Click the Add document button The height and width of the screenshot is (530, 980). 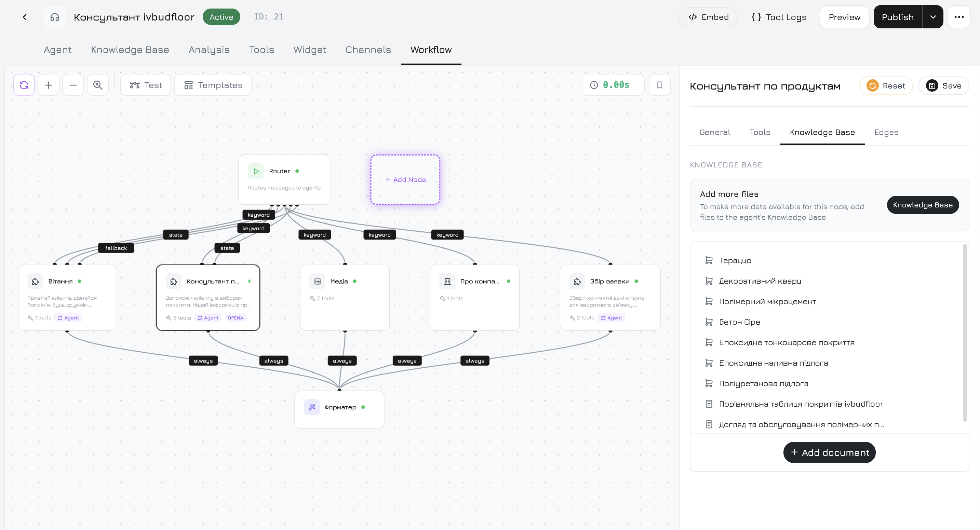(x=829, y=452)
